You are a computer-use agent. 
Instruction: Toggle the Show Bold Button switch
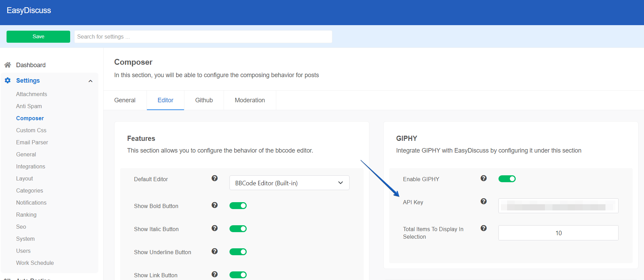[x=238, y=206]
